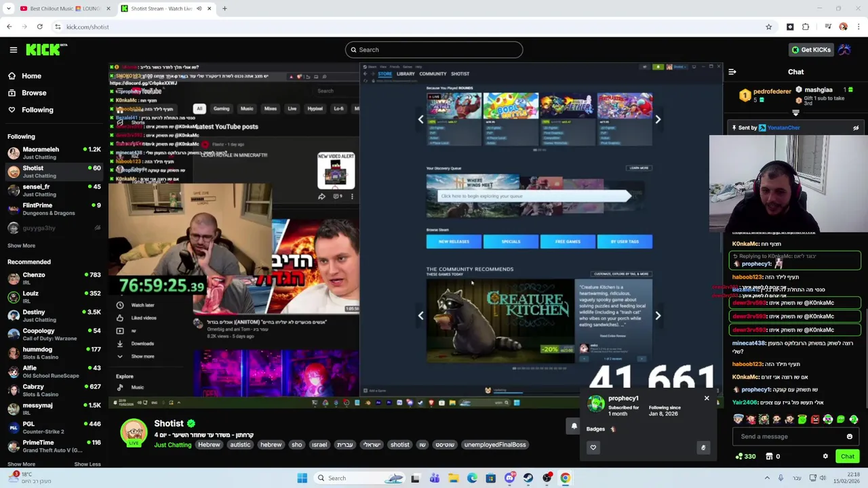The image size is (868, 488).
Task: Open recommended channel Coopology
Action: click(53, 334)
